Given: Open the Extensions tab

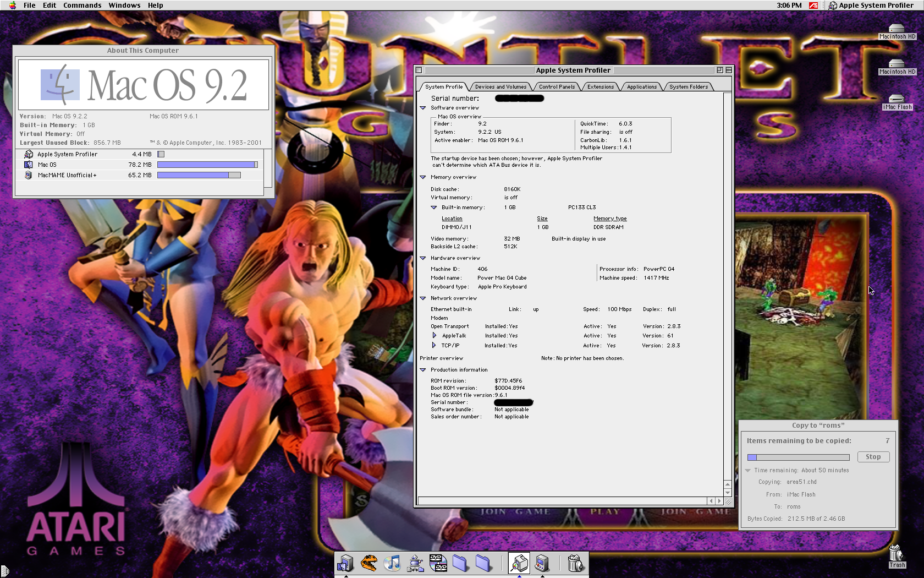Looking at the screenshot, I should coord(601,86).
